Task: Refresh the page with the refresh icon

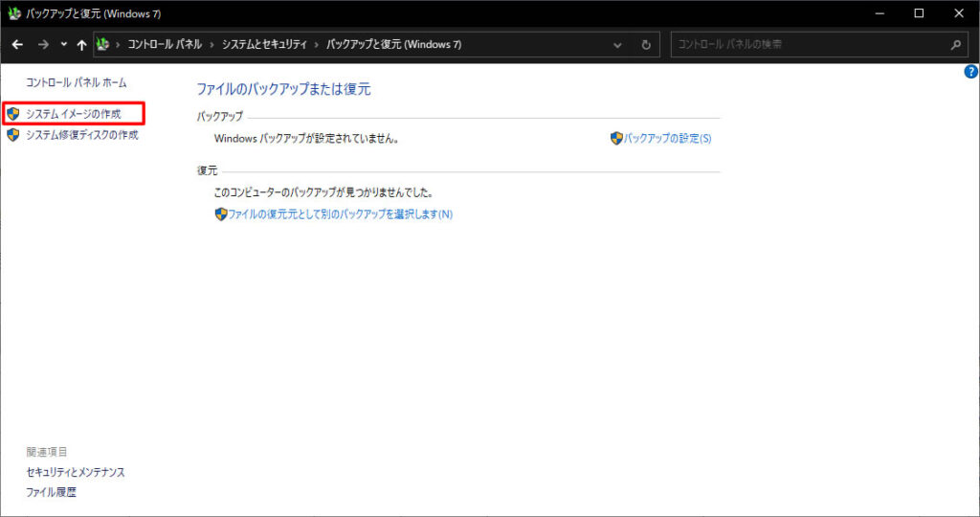Action: click(646, 45)
